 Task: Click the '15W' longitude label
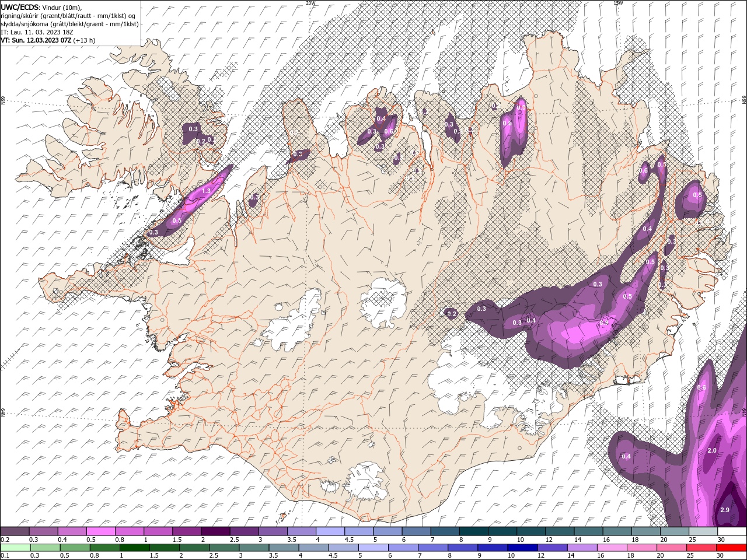[x=618, y=3]
